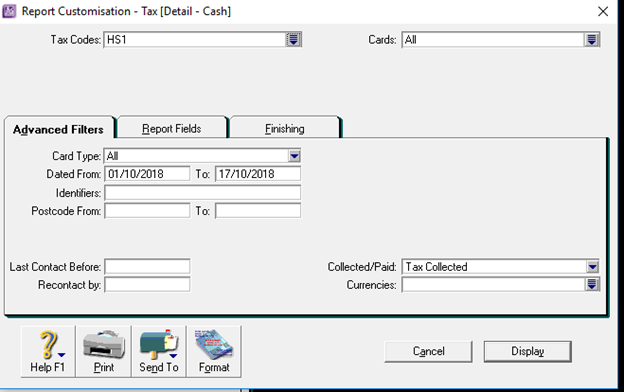Expand the Card Type dropdown arrow
Screen dimensions: 624x392
[x=294, y=156]
